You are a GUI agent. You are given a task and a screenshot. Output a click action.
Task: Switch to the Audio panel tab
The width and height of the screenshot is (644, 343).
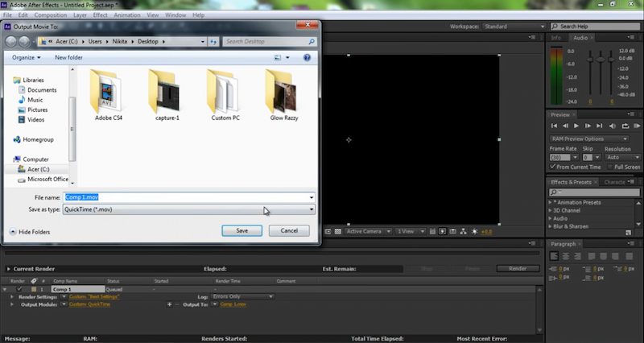(x=580, y=38)
